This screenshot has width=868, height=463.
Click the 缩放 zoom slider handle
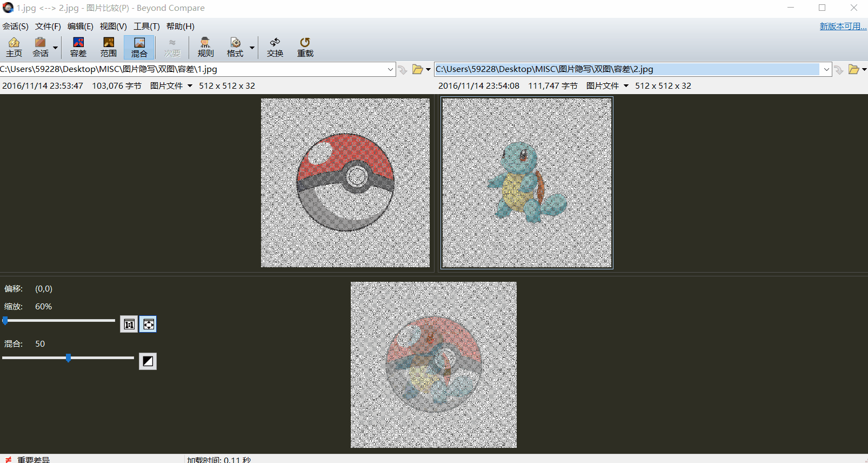5,321
